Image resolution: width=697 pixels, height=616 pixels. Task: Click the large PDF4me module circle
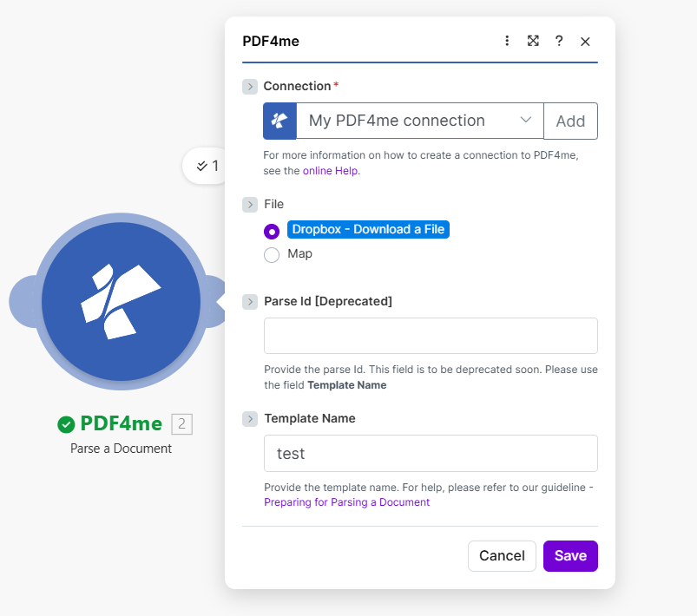(121, 302)
